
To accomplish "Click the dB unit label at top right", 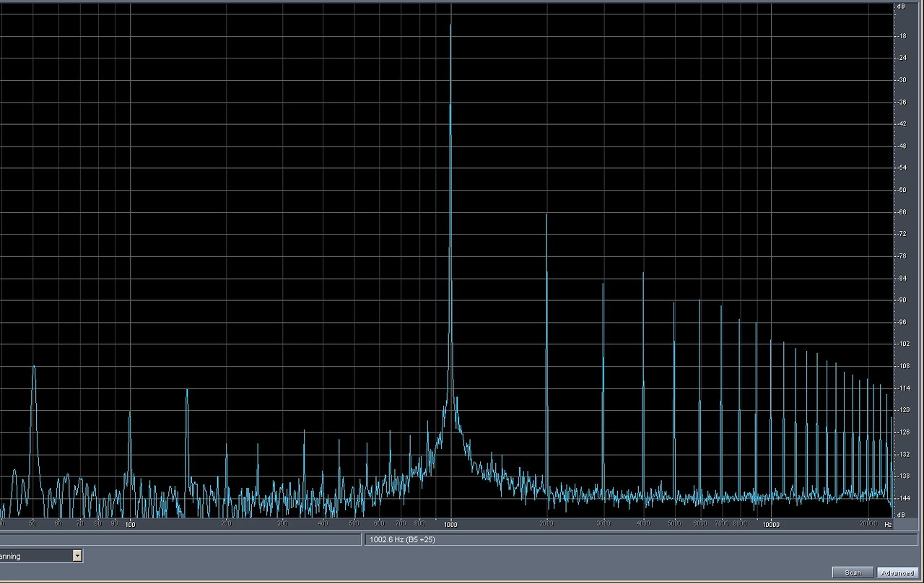I will pyautogui.click(x=900, y=6).
